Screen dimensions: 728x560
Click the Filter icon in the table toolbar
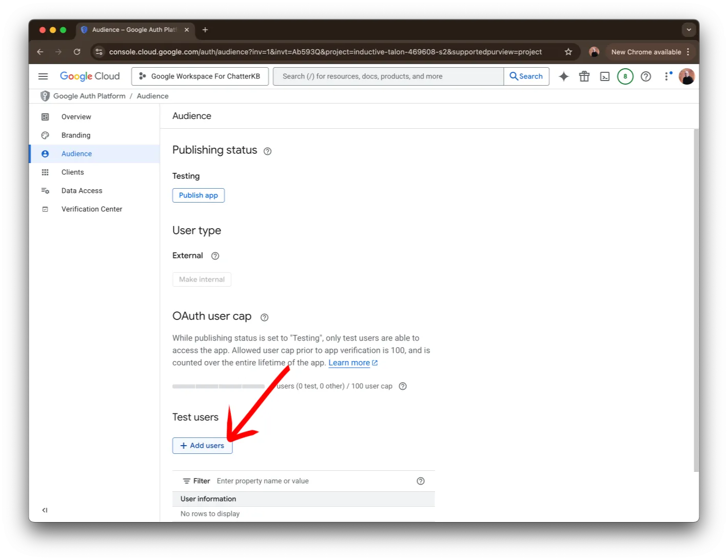tap(187, 481)
